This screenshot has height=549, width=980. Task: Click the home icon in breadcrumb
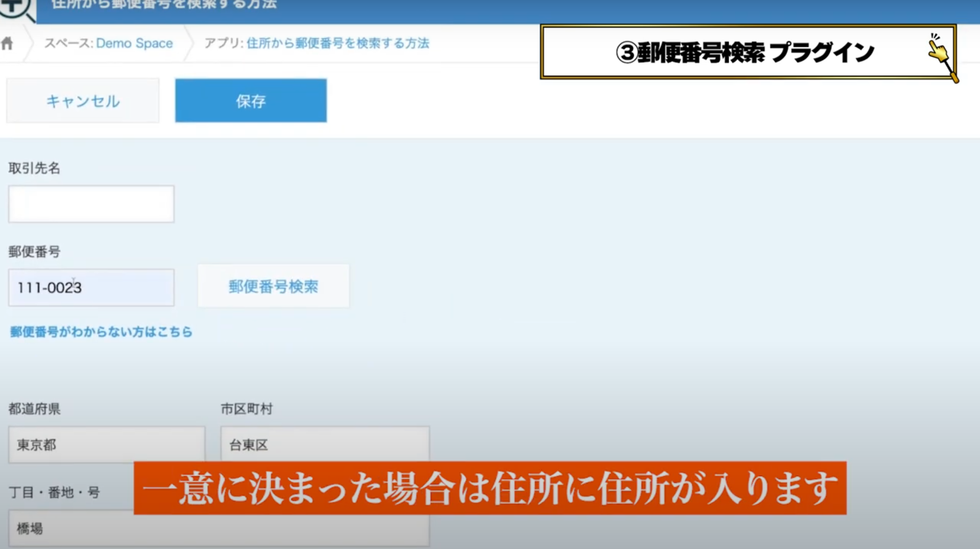click(x=7, y=44)
